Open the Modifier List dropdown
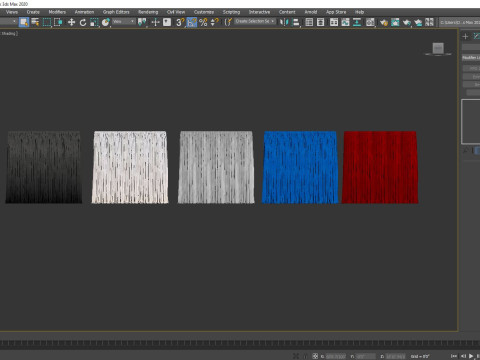Screen dimensions: 480x360 pyautogui.click(x=471, y=58)
